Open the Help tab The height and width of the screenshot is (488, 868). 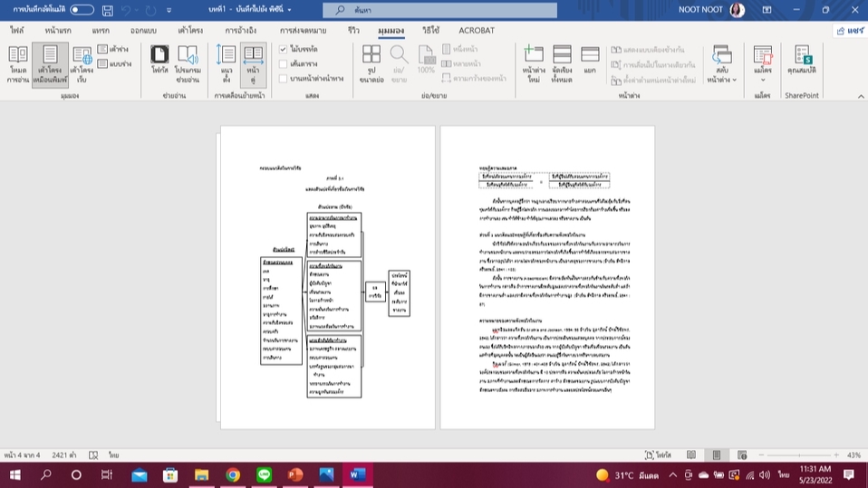[430, 31]
